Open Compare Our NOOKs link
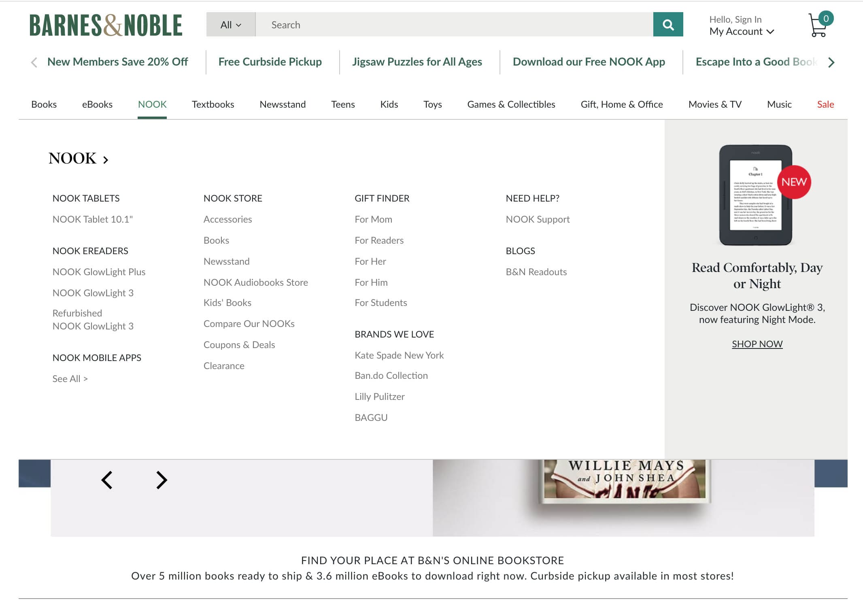 click(x=249, y=324)
